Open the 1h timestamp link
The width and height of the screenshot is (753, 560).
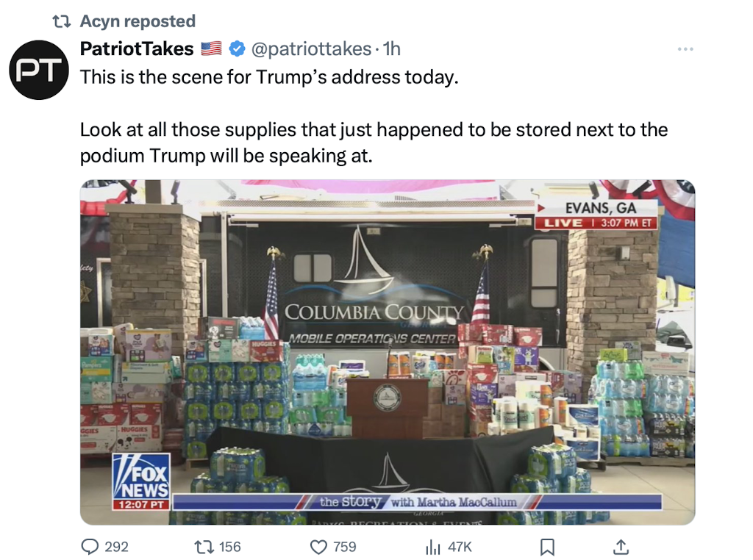[x=392, y=49]
